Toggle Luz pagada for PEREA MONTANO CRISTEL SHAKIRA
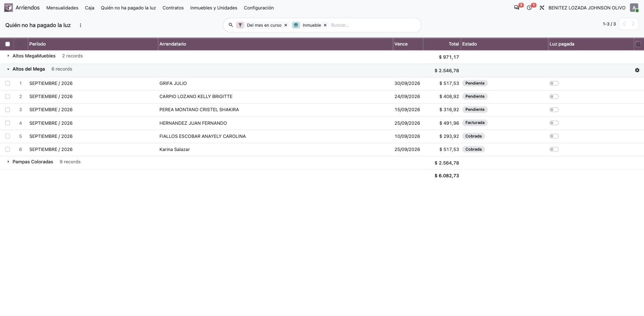 pyautogui.click(x=554, y=110)
